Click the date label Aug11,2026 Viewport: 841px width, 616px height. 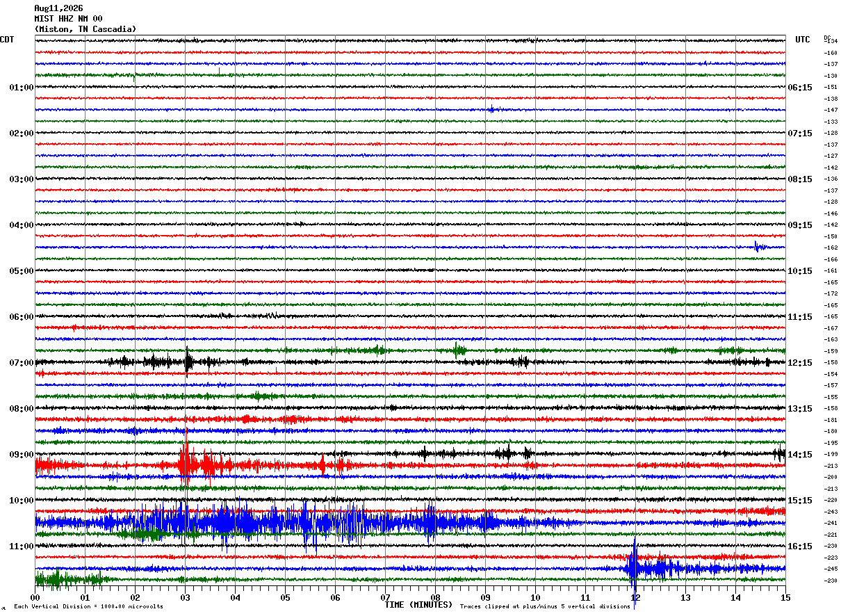(x=58, y=8)
